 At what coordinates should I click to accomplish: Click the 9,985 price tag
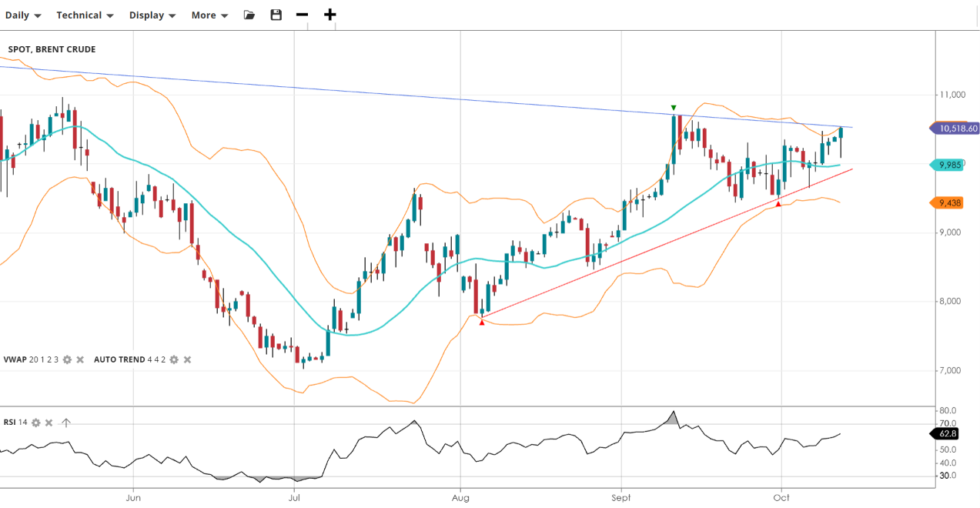[x=947, y=165]
